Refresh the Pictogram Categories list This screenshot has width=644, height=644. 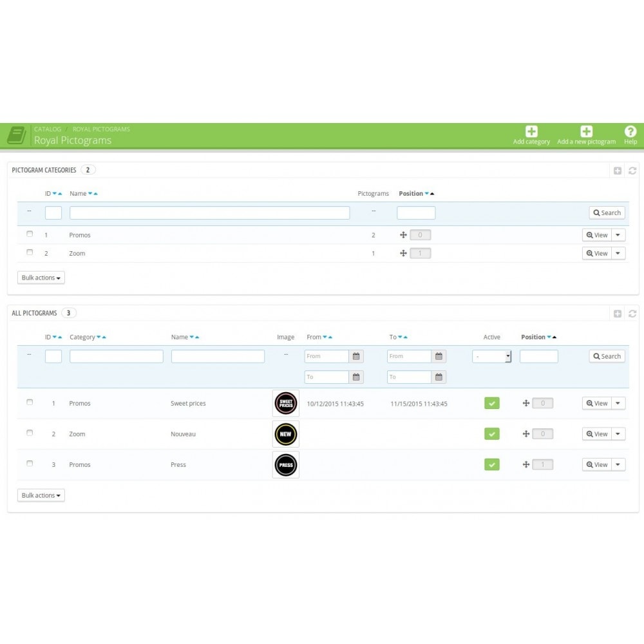pyautogui.click(x=632, y=171)
